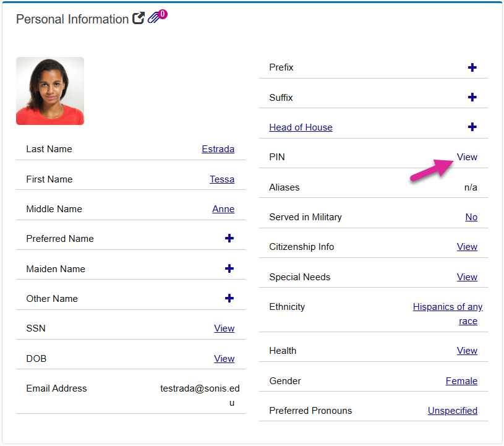Edit middle name Anne link
This screenshot has height=446, width=504.
pos(223,209)
